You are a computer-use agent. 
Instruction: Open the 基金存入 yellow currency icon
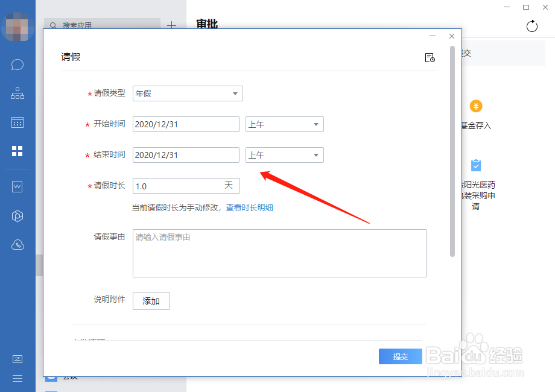475,106
